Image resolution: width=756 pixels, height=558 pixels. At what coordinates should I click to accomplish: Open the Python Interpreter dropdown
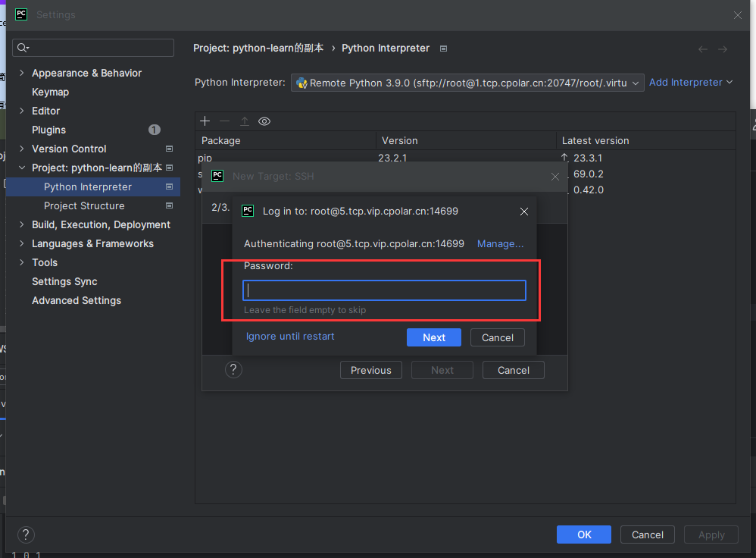point(467,83)
